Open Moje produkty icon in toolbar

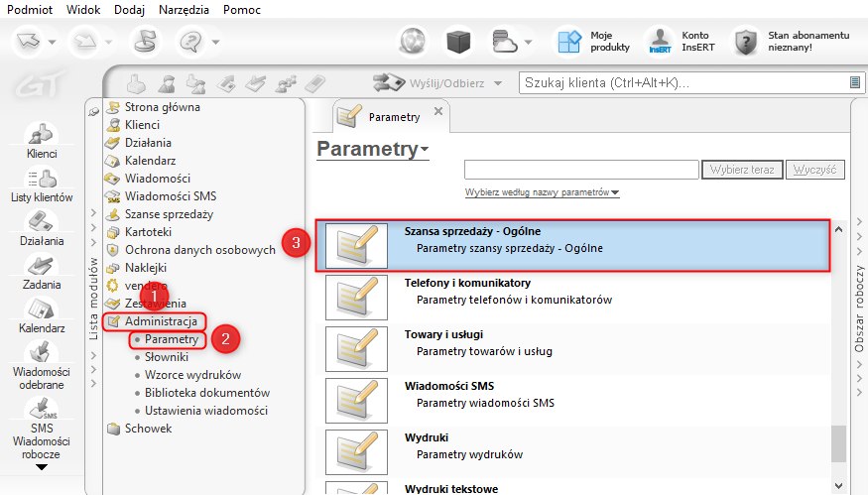pyautogui.click(x=568, y=42)
